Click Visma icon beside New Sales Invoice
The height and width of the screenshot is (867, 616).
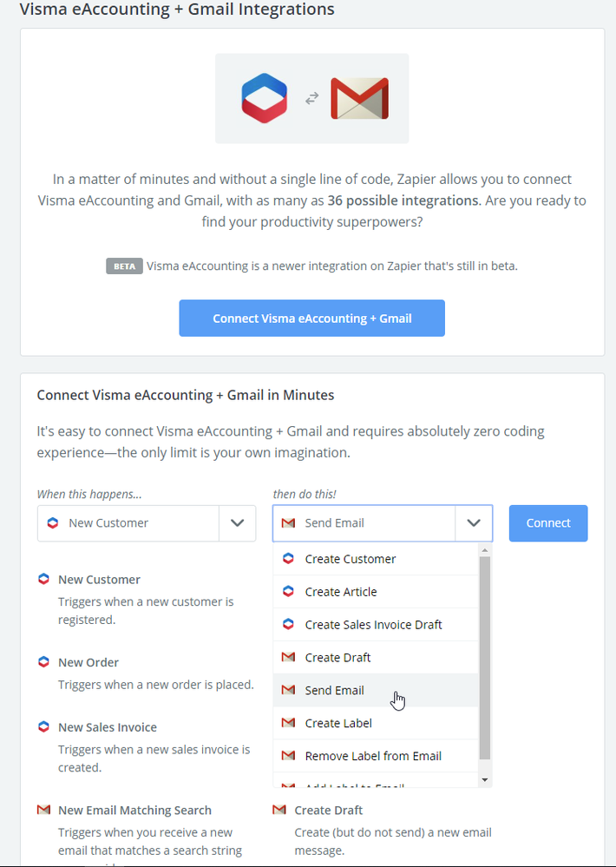point(43,727)
